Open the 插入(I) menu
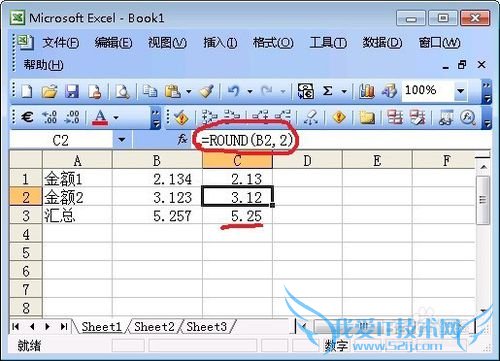The image size is (500, 361). coord(220,43)
